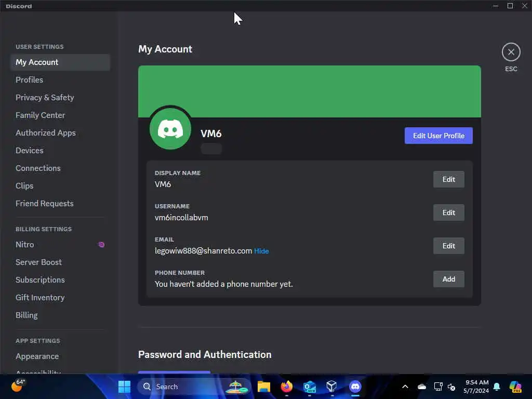Click the 'vm6incollabvm' username text

[x=181, y=218]
